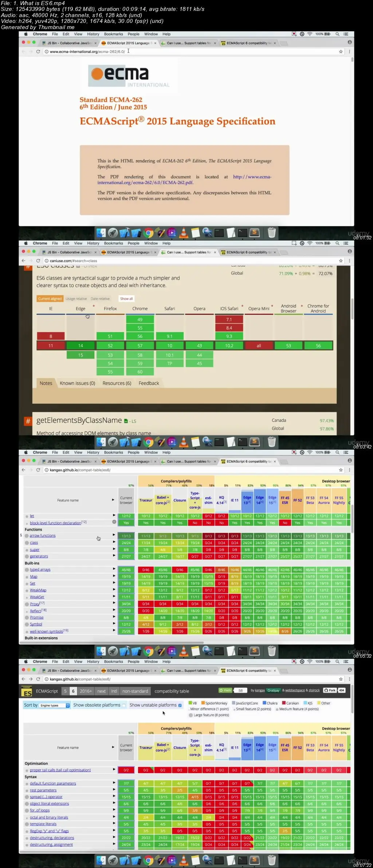Click the SpiderMonkey orange legend swatch
The image size is (373, 868).
coord(203,703)
